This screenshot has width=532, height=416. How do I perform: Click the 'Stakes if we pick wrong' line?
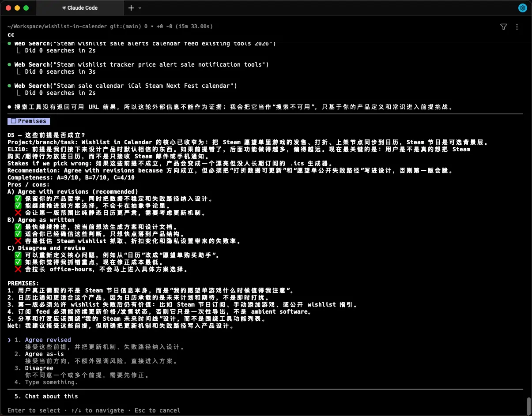(x=170, y=163)
